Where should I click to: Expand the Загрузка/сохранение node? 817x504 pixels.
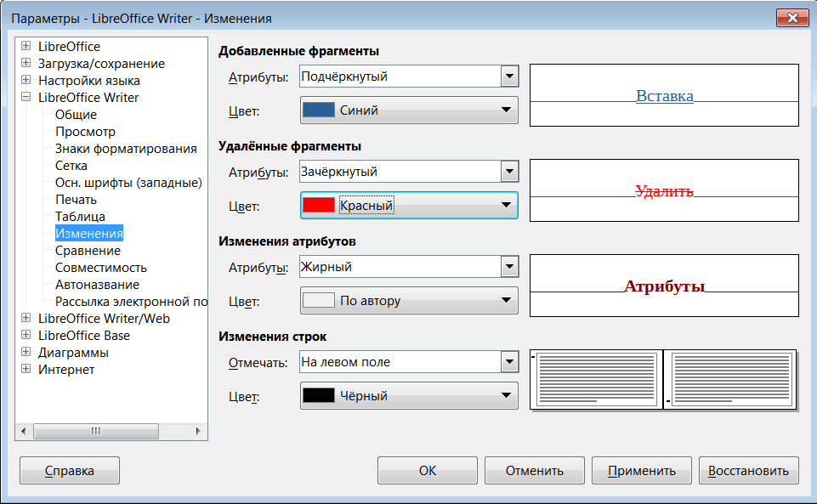(26, 63)
